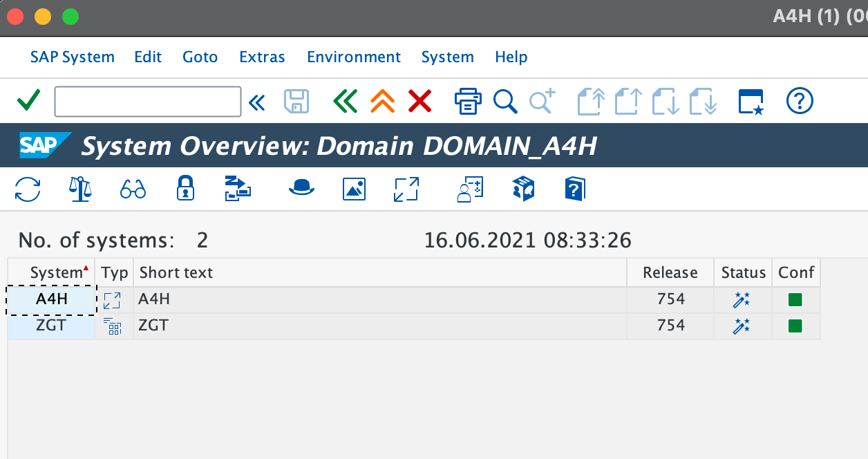Sort by the System column header

coord(52,272)
